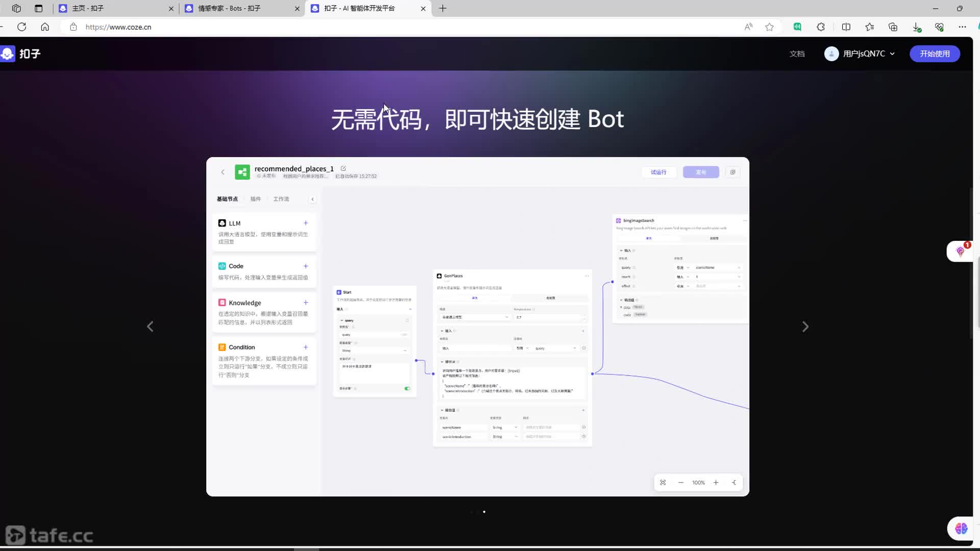
Task: Click the back arrow in workflow preview
Action: [x=223, y=172]
